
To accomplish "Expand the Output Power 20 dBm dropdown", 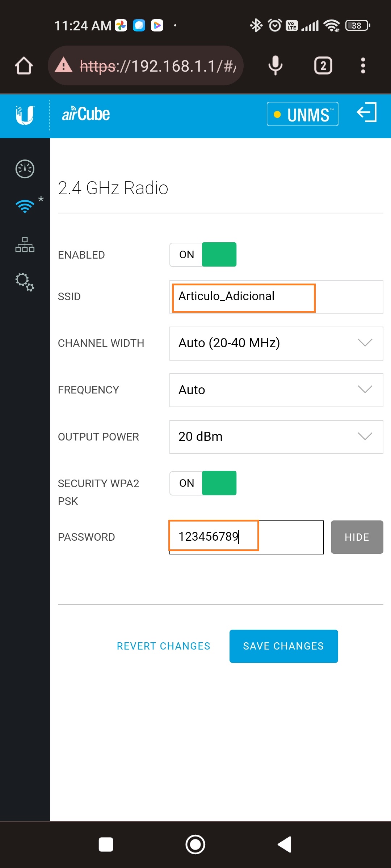I will (276, 437).
